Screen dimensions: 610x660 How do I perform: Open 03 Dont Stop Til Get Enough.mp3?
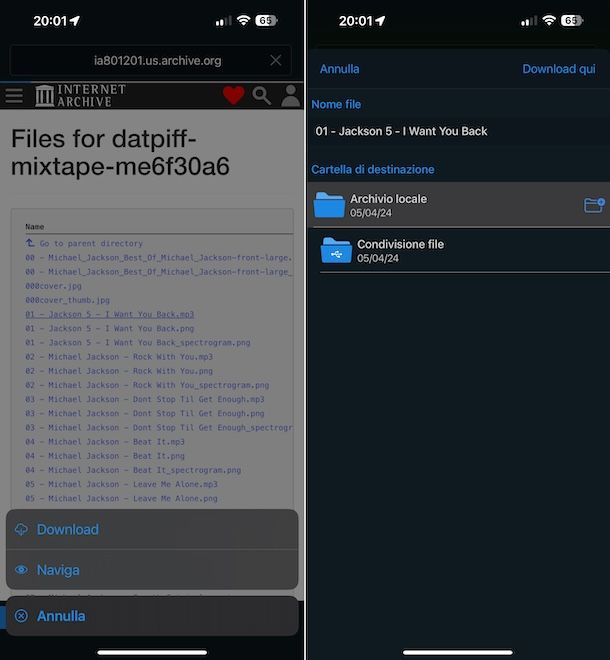(145, 399)
